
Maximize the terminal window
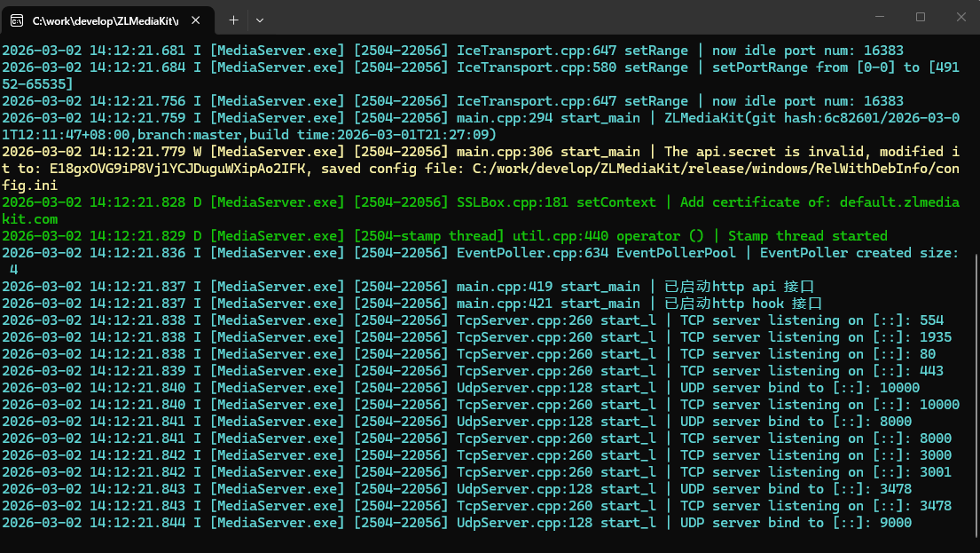point(920,17)
